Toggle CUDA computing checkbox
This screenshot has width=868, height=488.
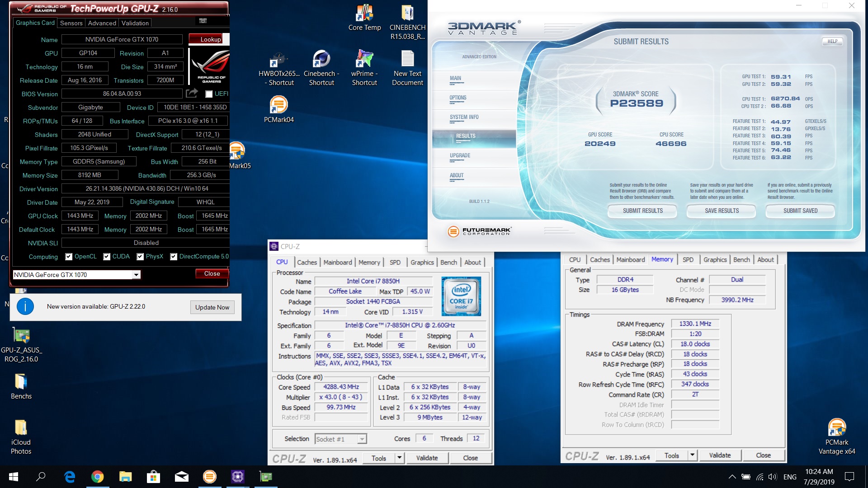107,257
